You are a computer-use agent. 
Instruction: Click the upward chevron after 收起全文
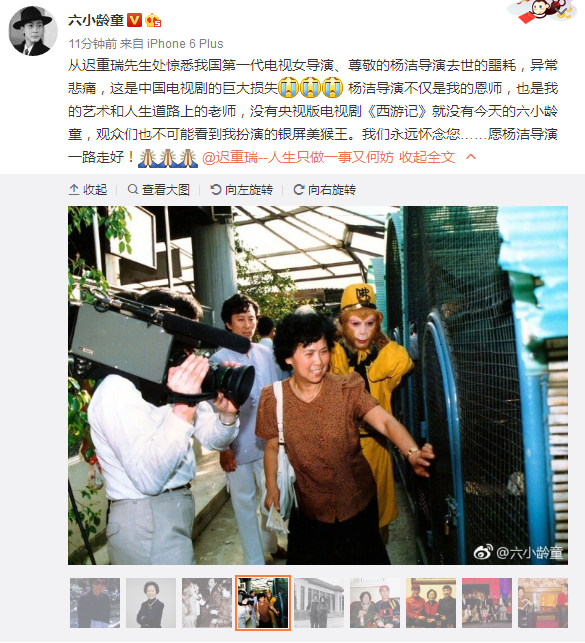pyautogui.click(x=471, y=157)
